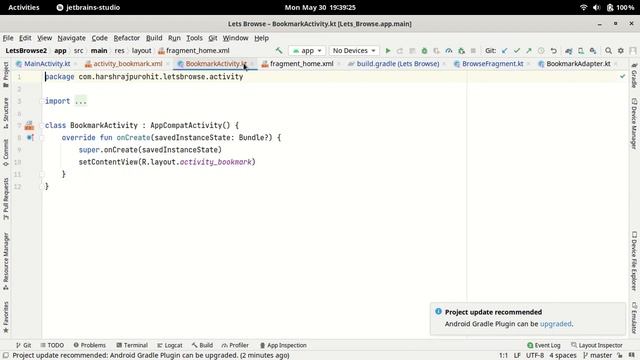
Task: Open the Project tool window
Action: point(6,75)
